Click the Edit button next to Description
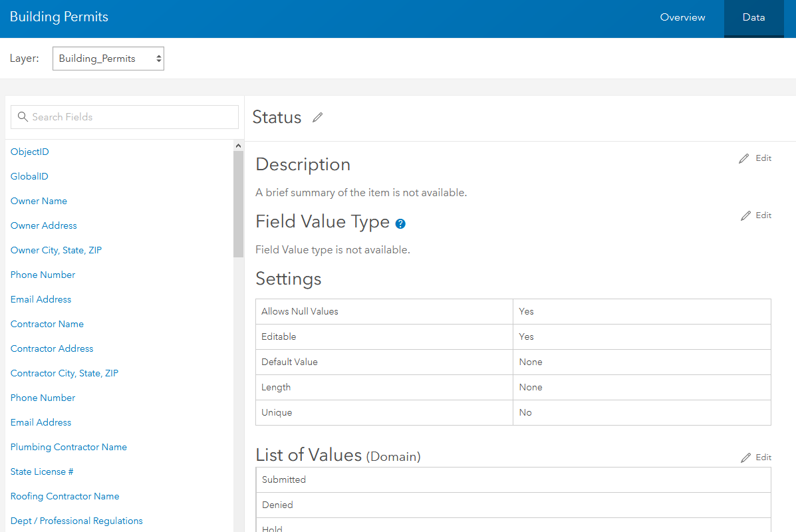 [x=763, y=158]
